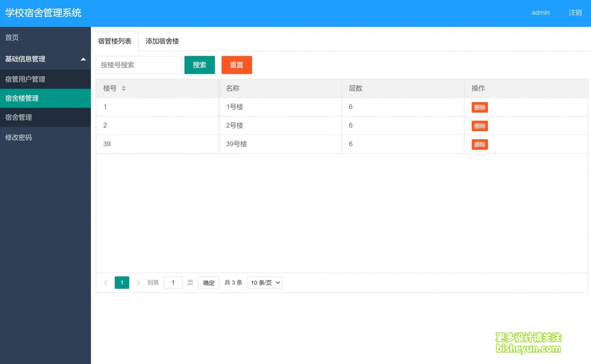Click the 楼号 column header text
Screen dimensions: 591x364
coord(110,88)
